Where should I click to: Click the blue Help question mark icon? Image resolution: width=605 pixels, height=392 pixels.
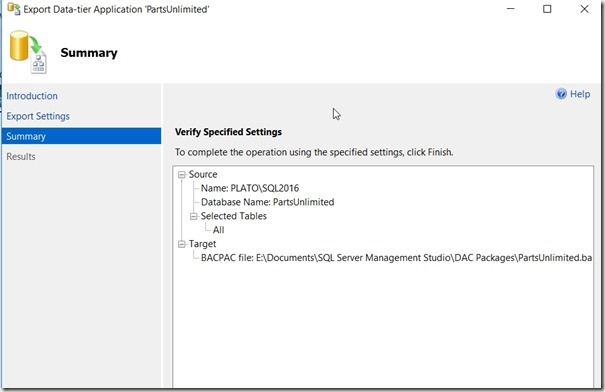tap(561, 94)
